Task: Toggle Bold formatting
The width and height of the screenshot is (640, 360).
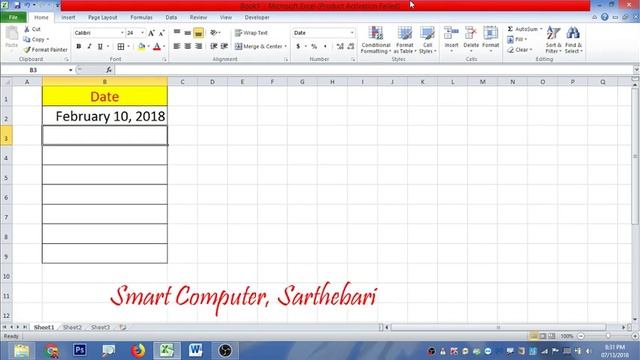Action: [x=78, y=47]
